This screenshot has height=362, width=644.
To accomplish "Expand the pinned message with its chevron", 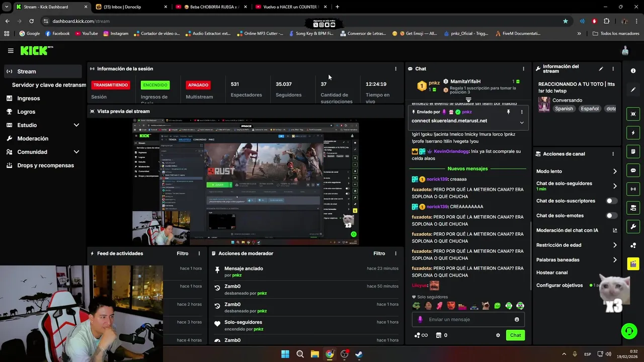I will point(522,123).
